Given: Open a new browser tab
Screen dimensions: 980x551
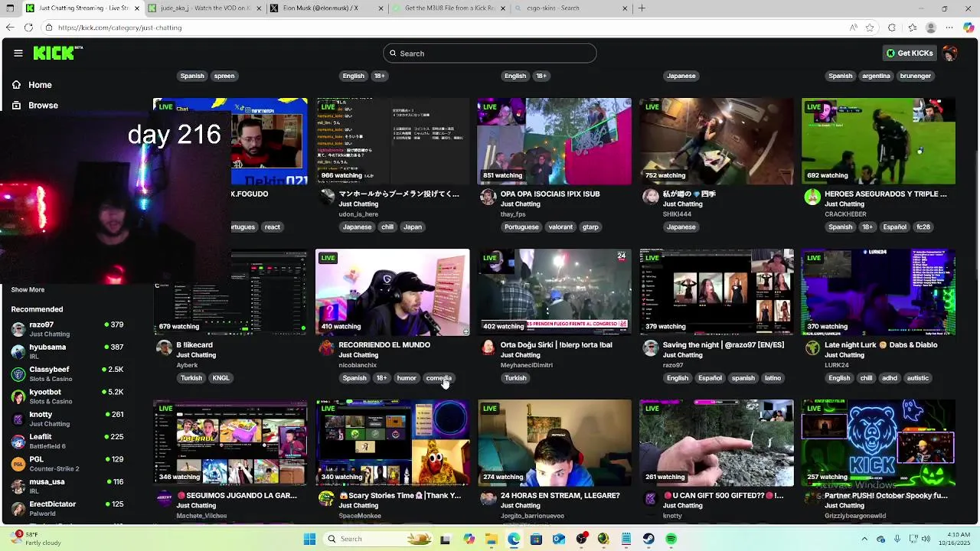Looking at the screenshot, I should tap(642, 8).
